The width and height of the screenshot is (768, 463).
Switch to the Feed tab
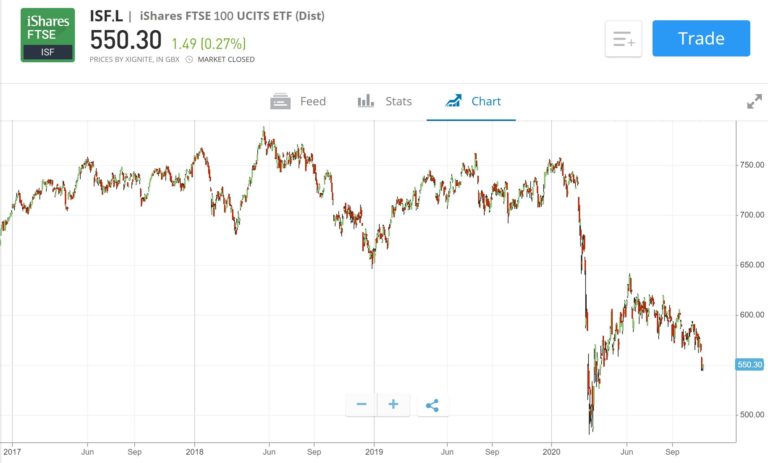(298, 101)
